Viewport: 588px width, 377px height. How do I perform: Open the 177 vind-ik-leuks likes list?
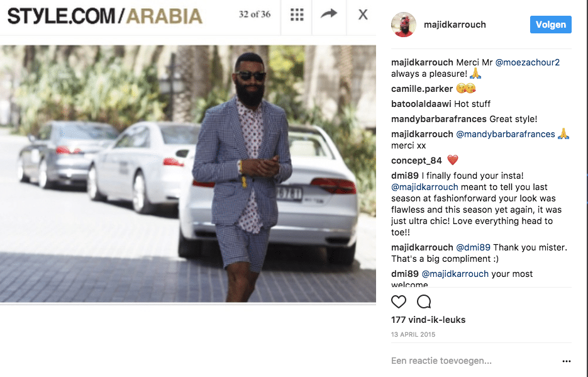[428, 320]
